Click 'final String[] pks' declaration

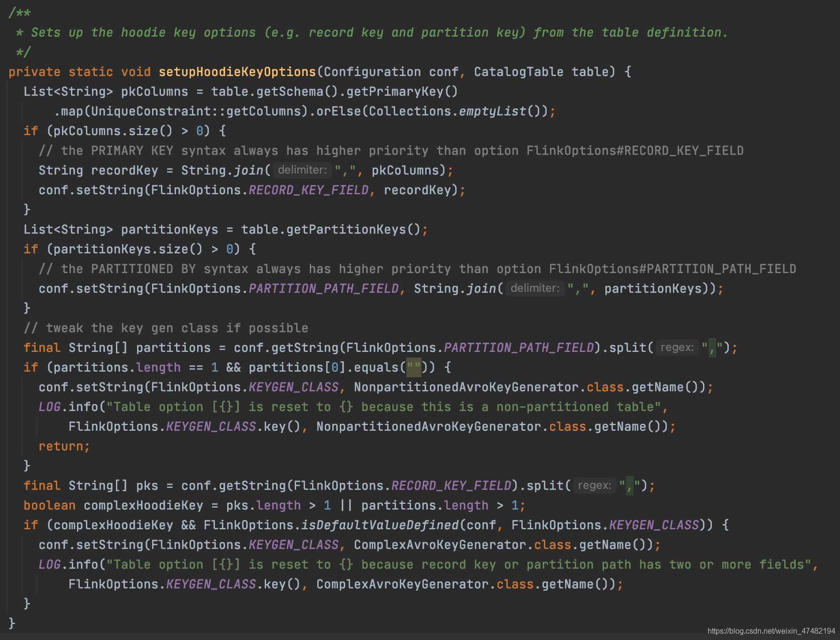pyautogui.click(x=91, y=486)
